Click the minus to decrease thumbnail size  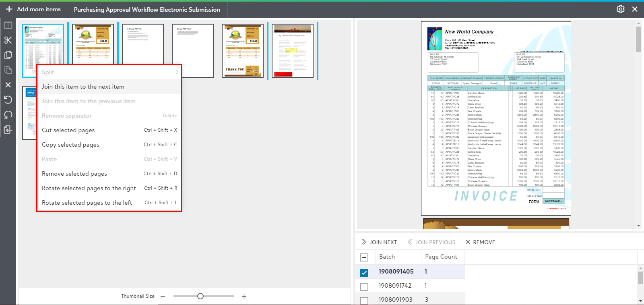163,296
